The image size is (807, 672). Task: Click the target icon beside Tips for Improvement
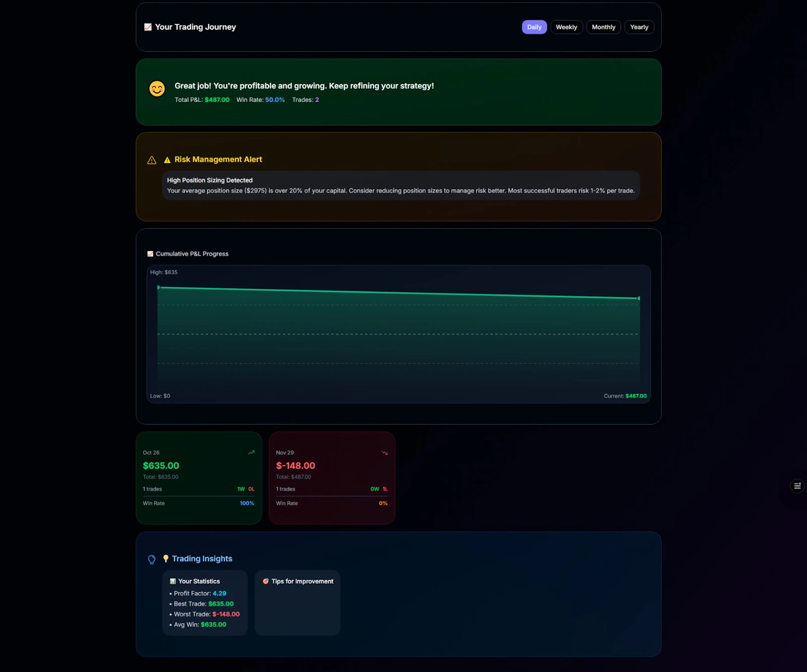point(266,581)
